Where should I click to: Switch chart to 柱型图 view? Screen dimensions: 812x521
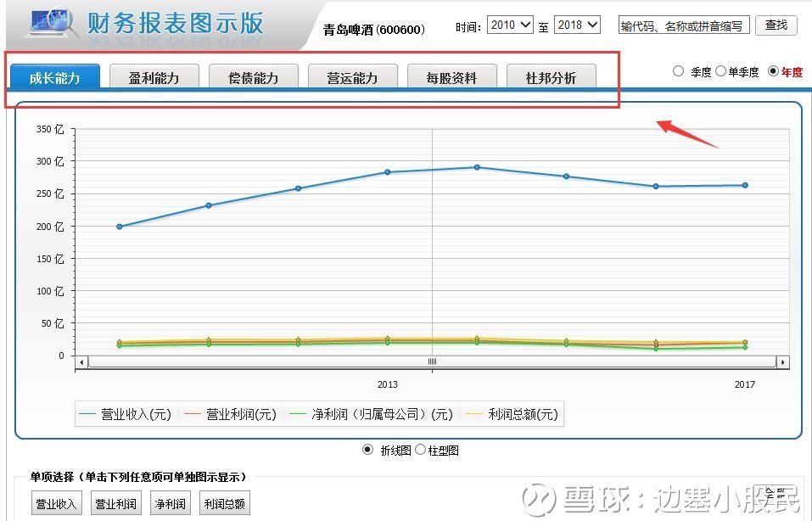[421, 450]
